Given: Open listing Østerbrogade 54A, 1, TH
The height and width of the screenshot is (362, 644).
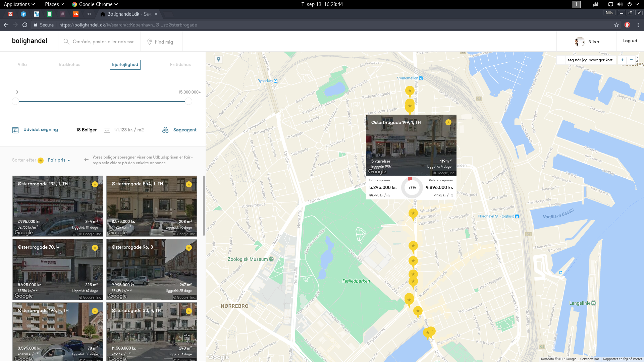Looking at the screenshot, I should pos(152,206).
